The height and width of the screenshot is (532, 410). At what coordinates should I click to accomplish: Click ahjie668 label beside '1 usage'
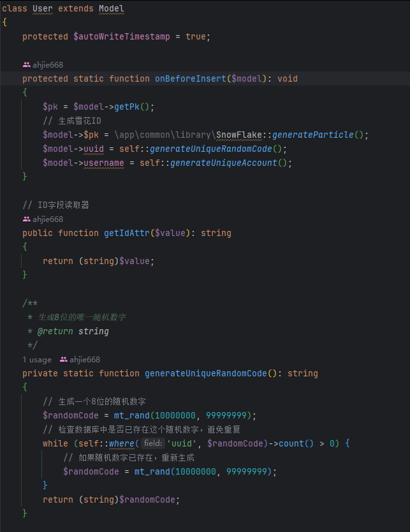pyautogui.click(x=85, y=360)
